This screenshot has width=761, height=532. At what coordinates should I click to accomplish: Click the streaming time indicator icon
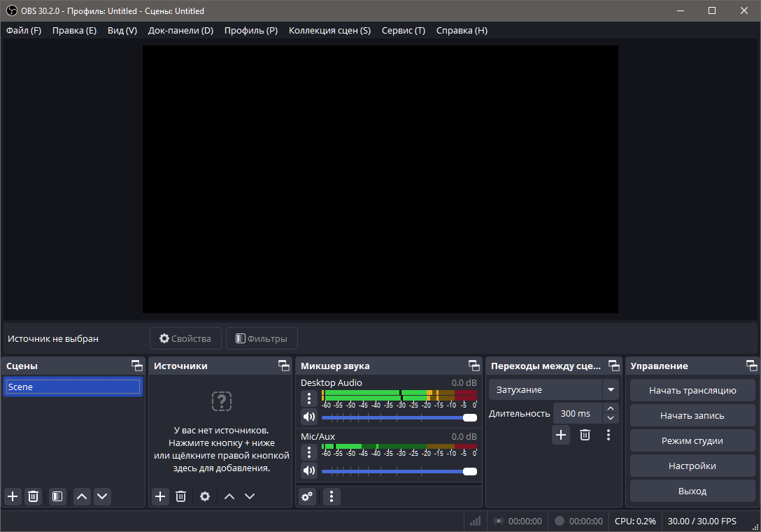tap(499, 521)
